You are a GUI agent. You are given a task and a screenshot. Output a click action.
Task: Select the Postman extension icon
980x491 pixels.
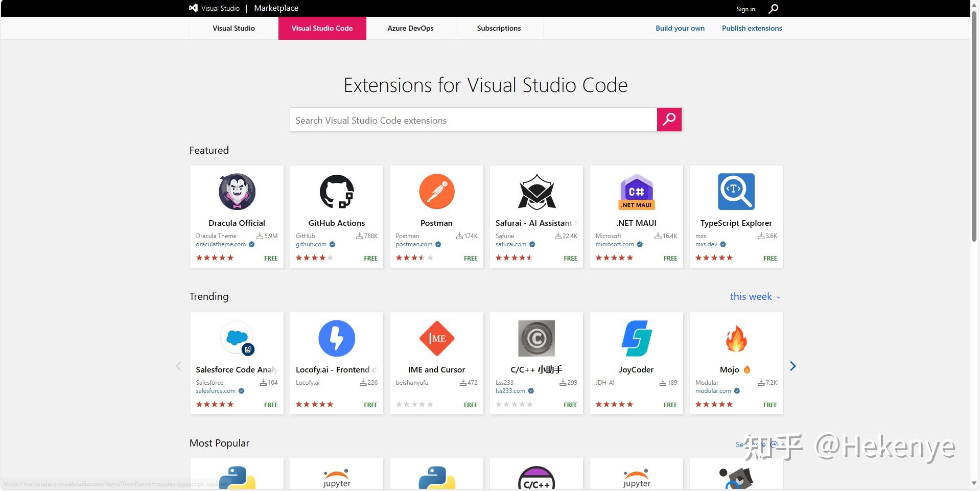(436, 192)
